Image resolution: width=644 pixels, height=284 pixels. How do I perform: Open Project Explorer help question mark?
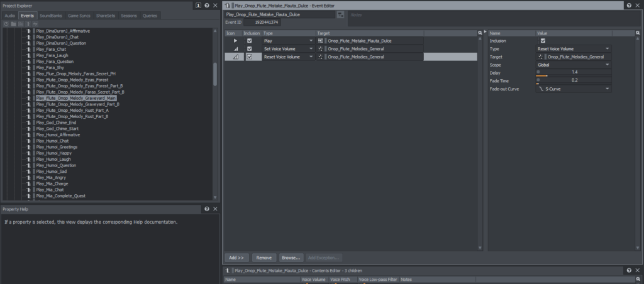(x=207, y=5)
